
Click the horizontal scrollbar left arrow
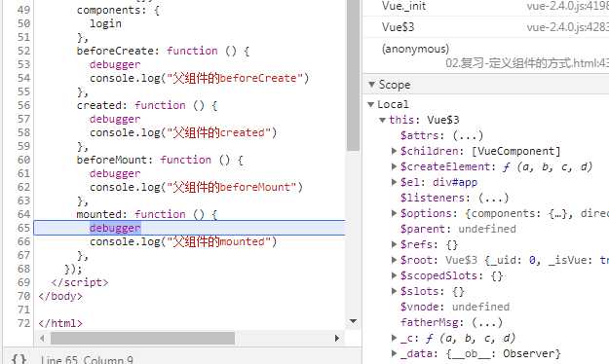(42, 339)
